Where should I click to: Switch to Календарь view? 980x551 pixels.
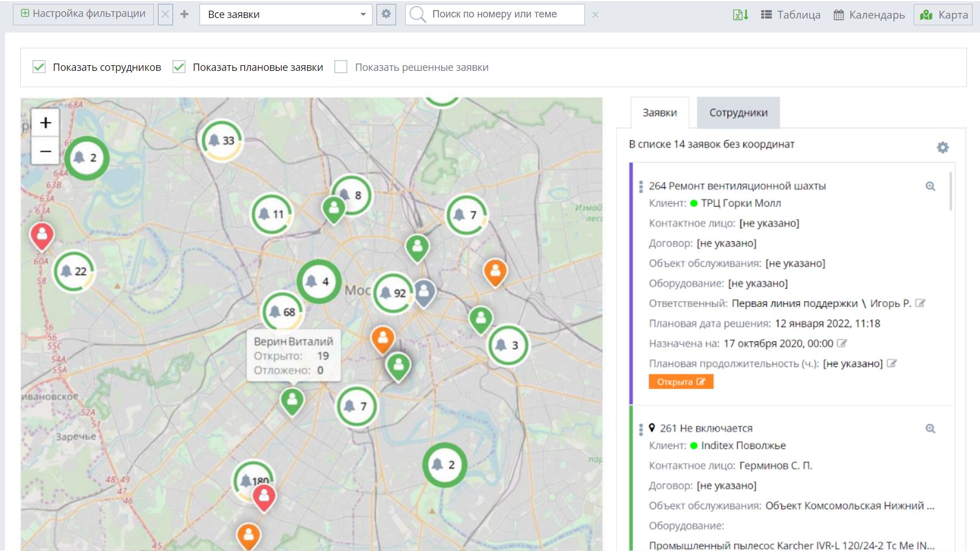coord(869,15)
